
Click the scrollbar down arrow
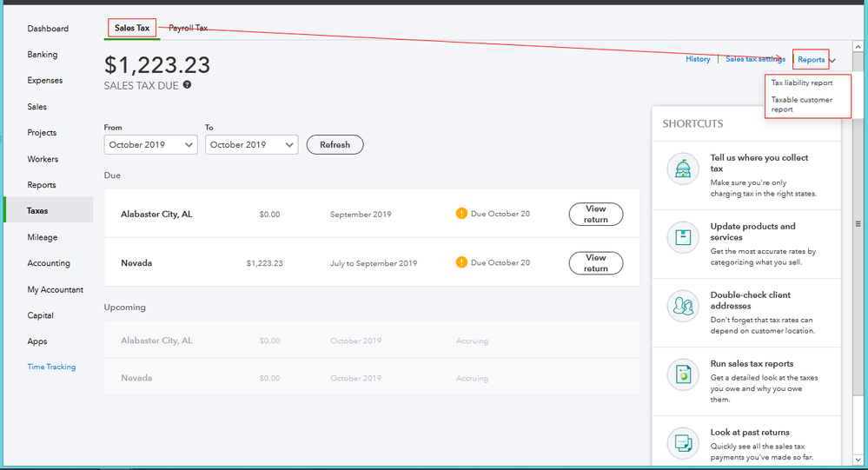point(858,460)
